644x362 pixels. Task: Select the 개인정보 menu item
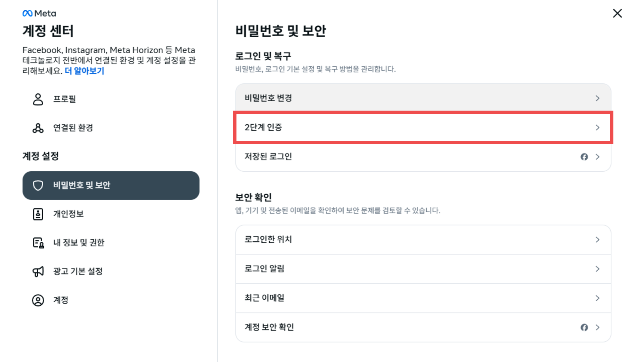tap(111, 214)
